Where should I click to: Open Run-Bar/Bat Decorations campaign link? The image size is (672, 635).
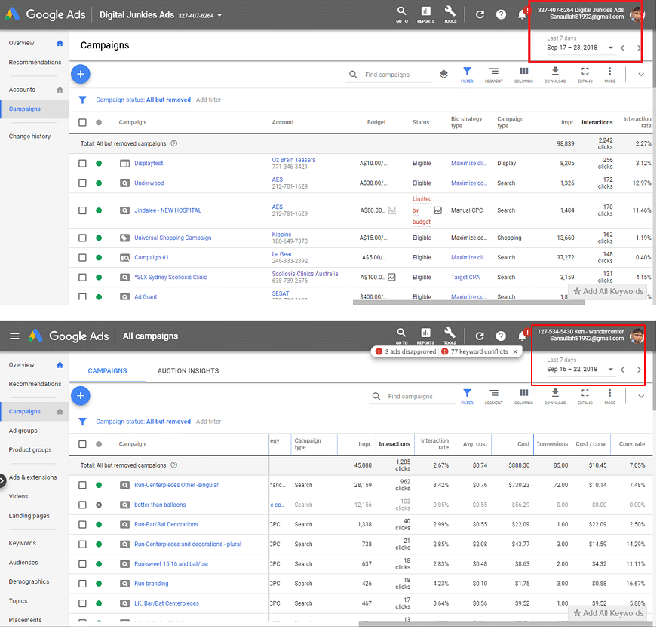point(166,524)
